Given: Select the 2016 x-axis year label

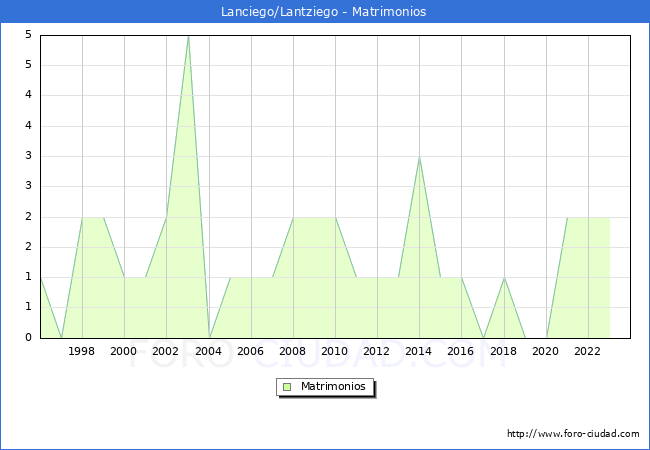Looking at the screenshot, I should pyautogui.click(x=461, y=351).
